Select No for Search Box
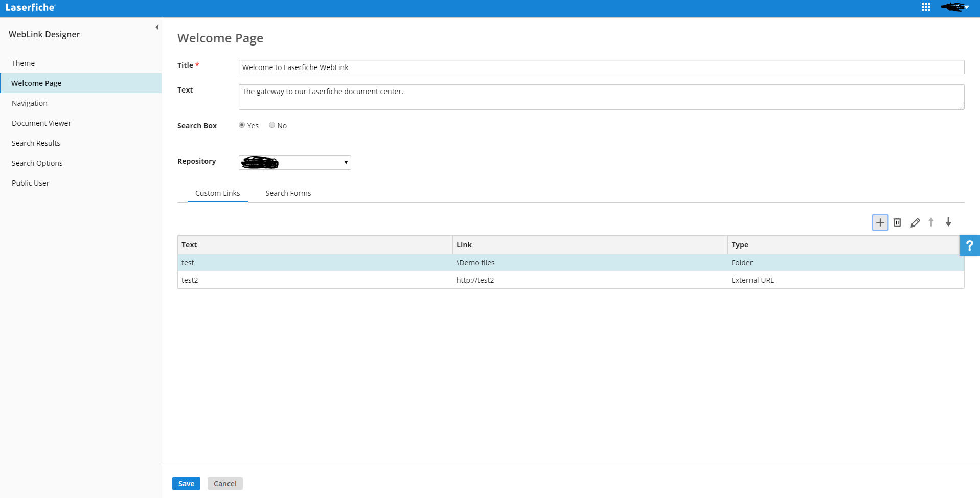Viewport: 980px width, 498px height. tap(272, 125)
